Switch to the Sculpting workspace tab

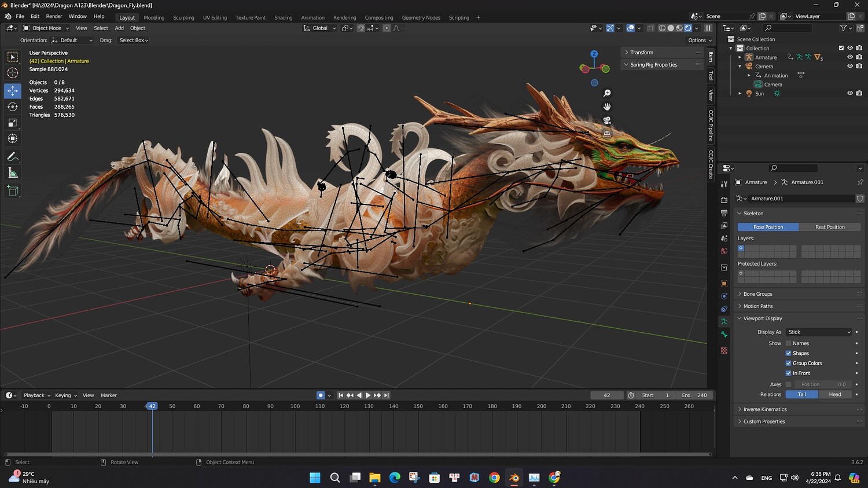(x=183, y=17)
